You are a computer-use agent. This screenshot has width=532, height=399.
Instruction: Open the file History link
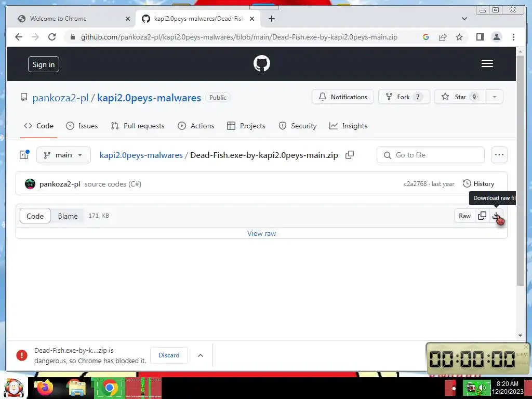coord(478,184)
